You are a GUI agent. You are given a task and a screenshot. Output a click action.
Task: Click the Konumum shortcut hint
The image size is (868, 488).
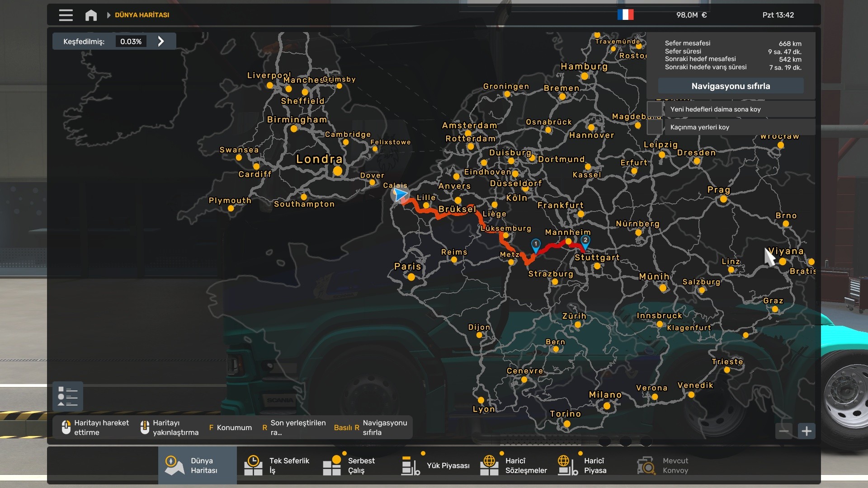(x=230, y=427)
